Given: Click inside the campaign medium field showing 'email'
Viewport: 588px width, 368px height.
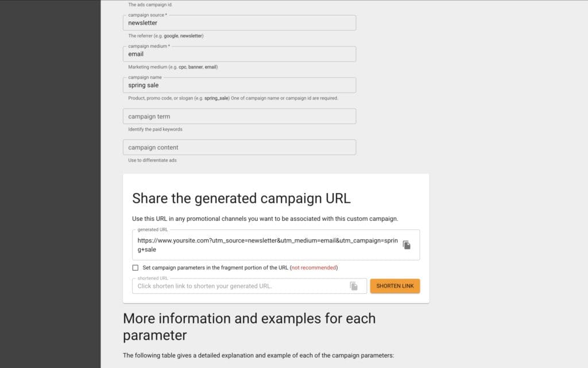Looking at the screenshot, I should (x=239, y=53).
